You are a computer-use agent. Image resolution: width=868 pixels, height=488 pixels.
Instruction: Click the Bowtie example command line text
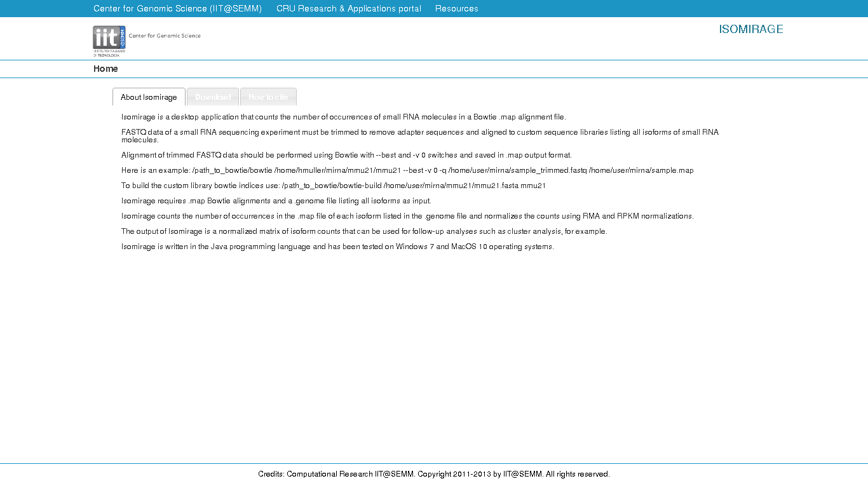tap(407, 170)
